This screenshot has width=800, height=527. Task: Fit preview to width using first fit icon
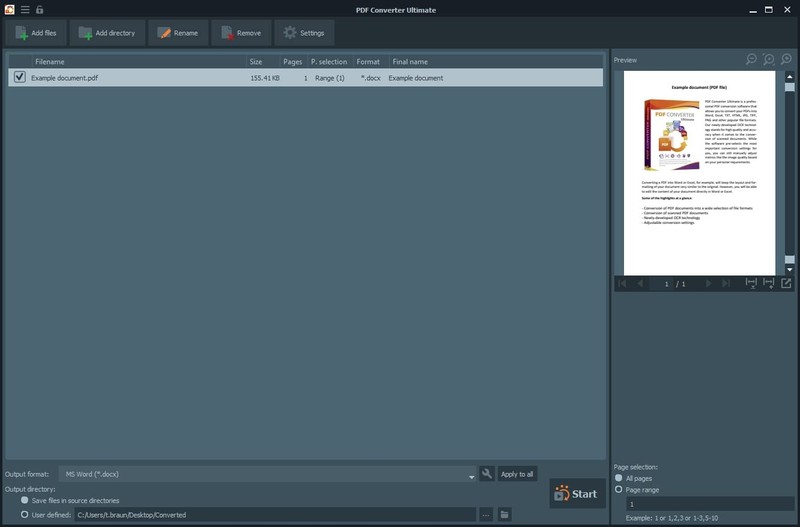click(x=751, y=283)
